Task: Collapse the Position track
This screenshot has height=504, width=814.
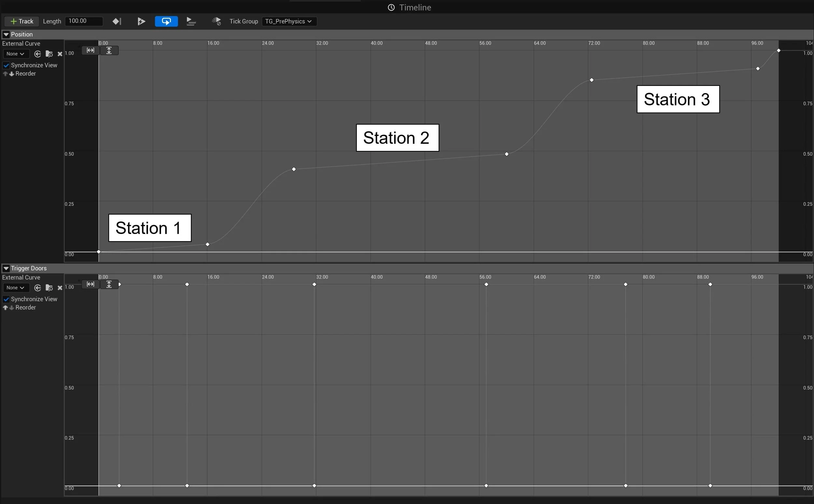Action: tap(6, 34)
